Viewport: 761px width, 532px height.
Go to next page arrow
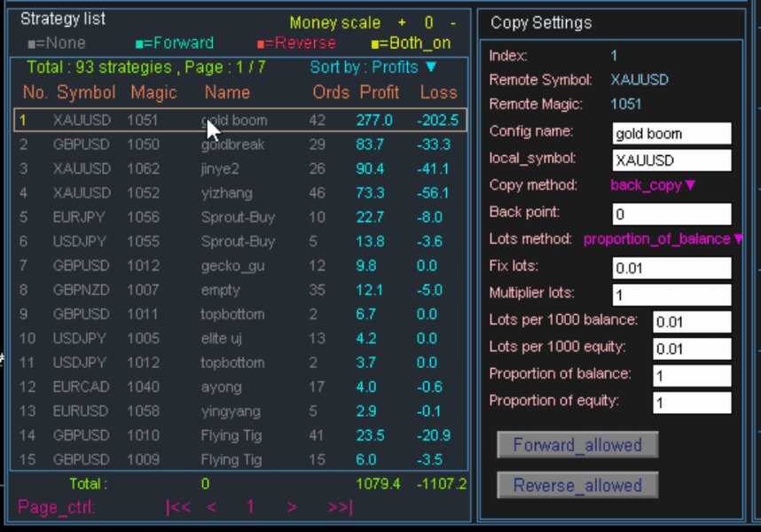[x=292, y=507]
